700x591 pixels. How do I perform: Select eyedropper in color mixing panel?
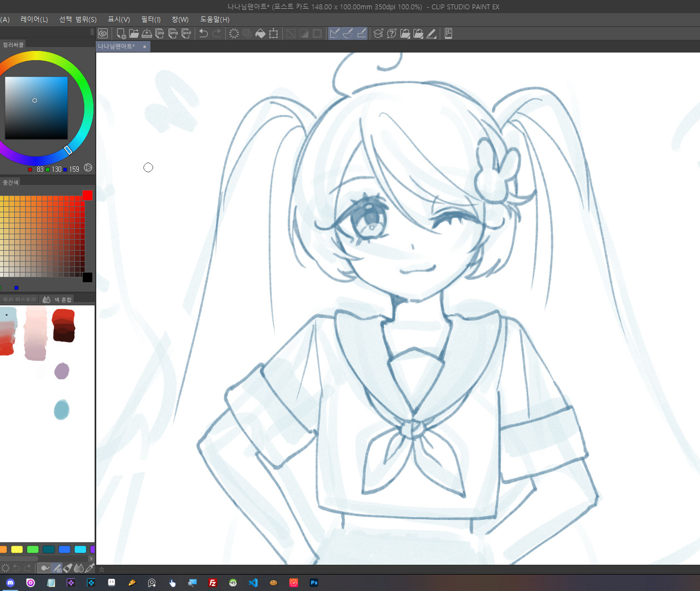pos(90,568)
